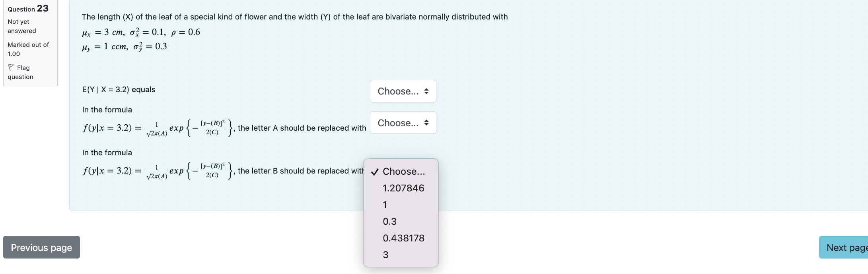The width and height of the screenshot is (868, 274).
Task: Click the arrow icon on letter A dropdown
Action: (426, 123)
